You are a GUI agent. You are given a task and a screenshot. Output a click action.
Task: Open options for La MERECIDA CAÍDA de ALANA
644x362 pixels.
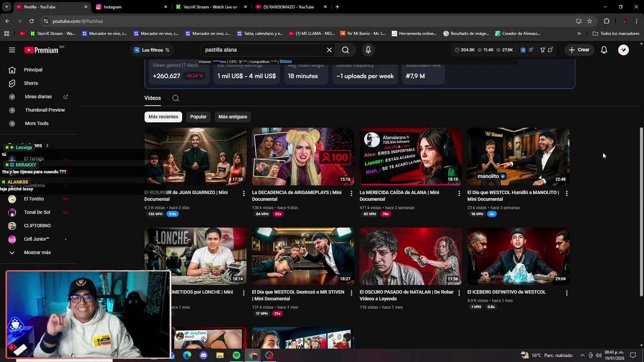[x=459, y=193]
